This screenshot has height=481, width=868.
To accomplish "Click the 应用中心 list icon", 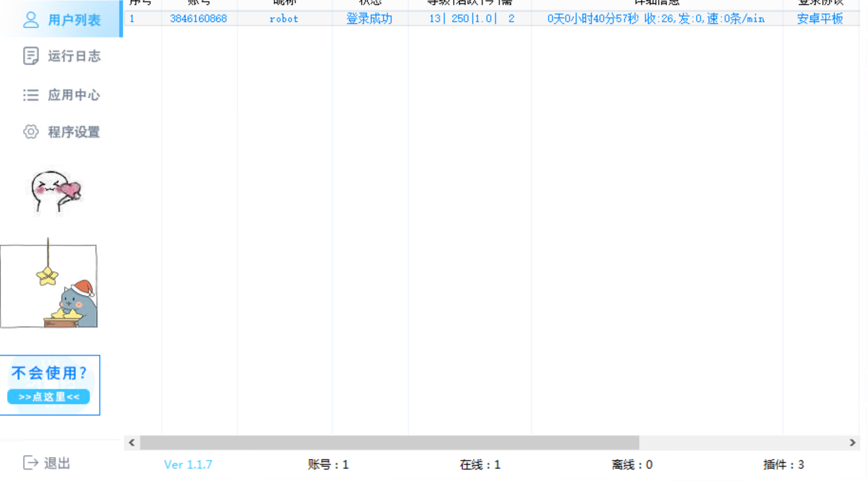I will (30, 95).
